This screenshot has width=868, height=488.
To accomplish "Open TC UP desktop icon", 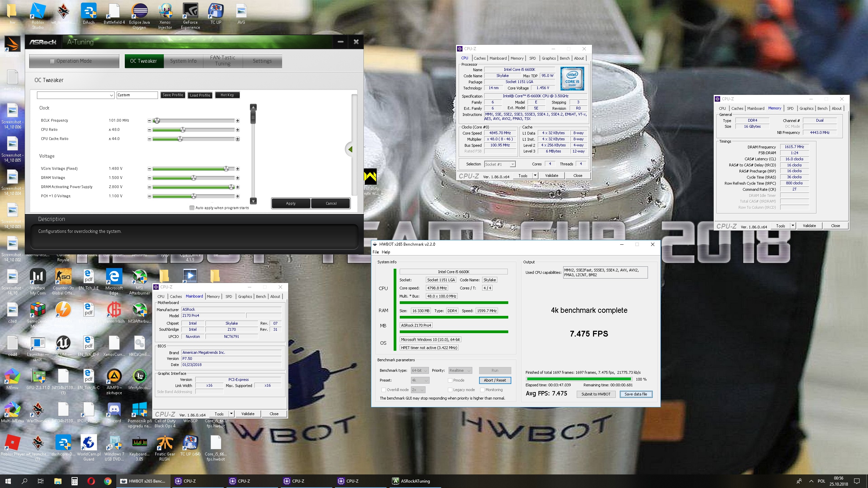I will coord(216,14).
